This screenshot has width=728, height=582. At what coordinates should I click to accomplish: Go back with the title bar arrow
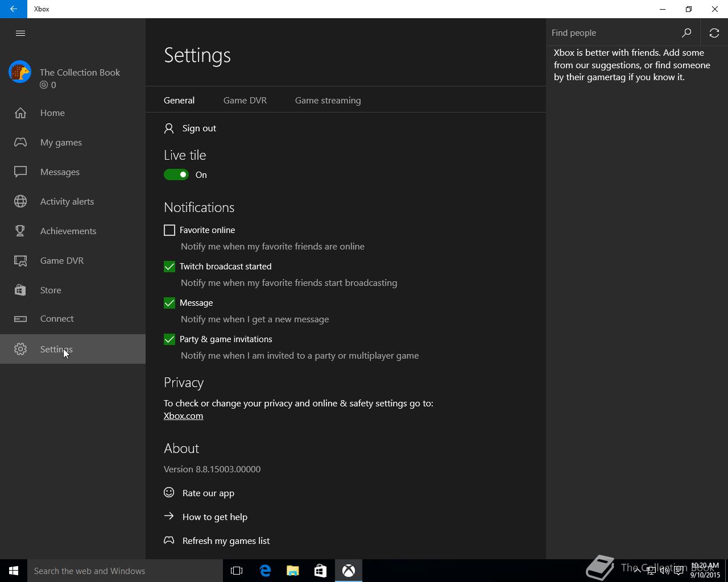tap(14, 9)
